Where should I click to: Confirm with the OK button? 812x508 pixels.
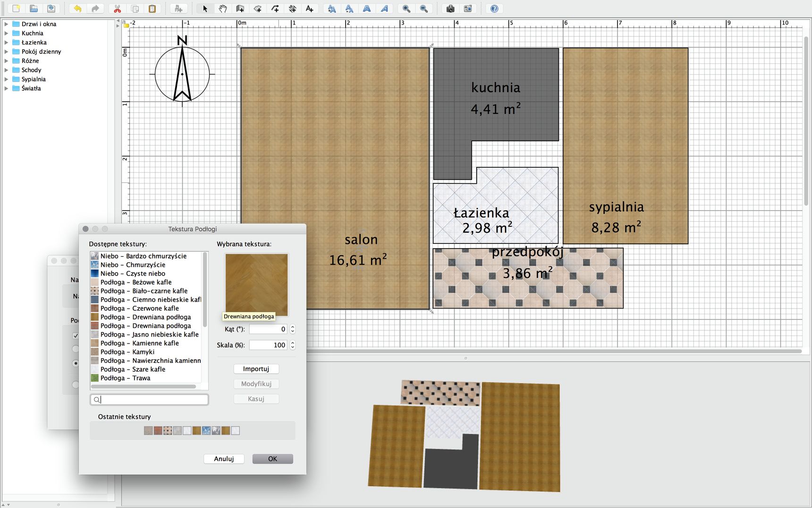[273, 459]
